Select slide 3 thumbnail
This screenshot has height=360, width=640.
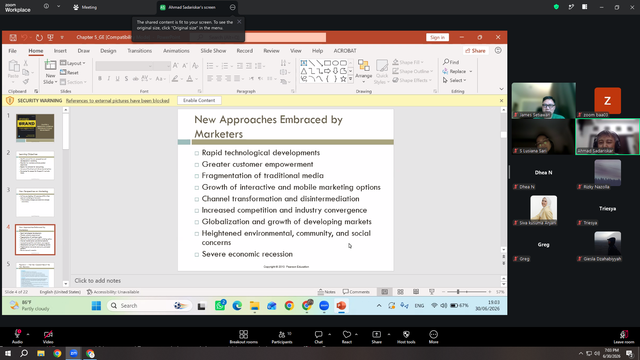point(35,202)
